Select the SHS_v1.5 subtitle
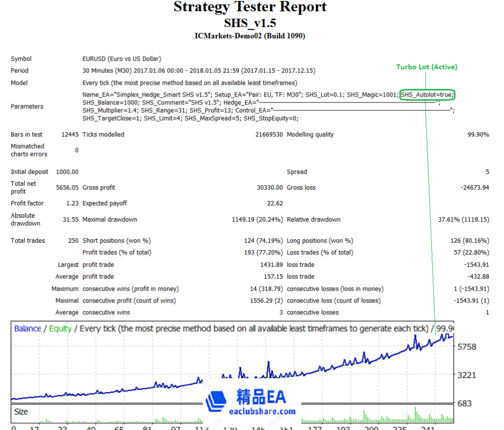504x430 pixels. tap(250, 23)
